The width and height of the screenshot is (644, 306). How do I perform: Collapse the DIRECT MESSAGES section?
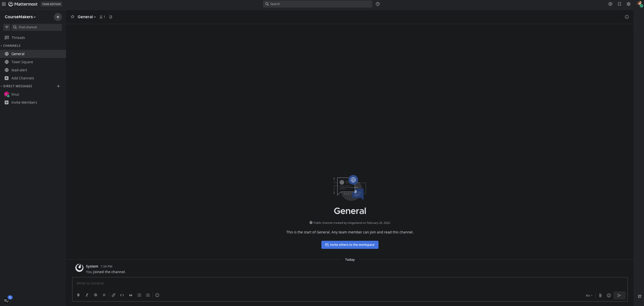(x=17, y=86)
